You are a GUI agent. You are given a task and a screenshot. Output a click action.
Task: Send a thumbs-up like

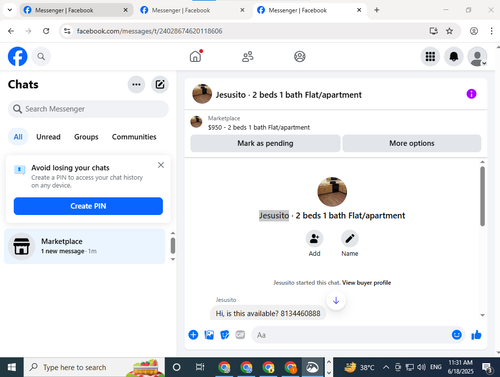476,335
